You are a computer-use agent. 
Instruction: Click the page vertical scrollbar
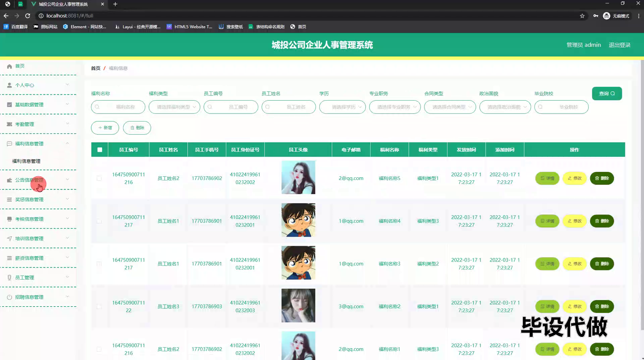tap(642, 195)
